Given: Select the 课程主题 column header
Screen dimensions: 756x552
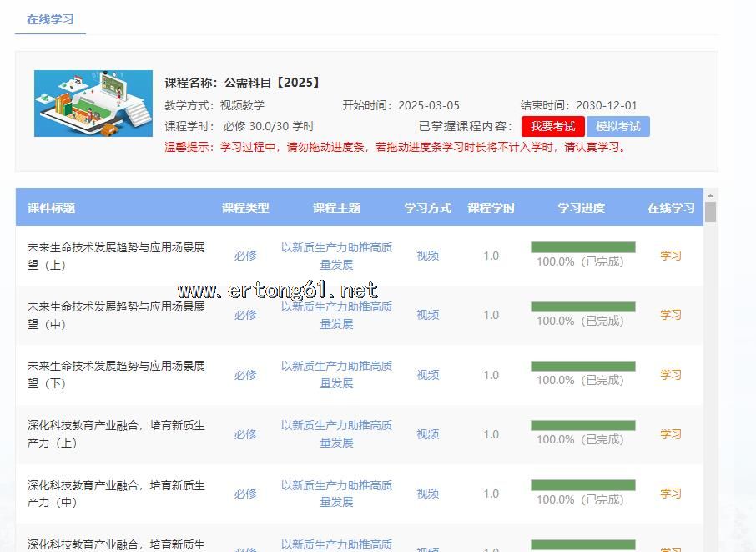Looking at the screenshot, I should (336, 208).
